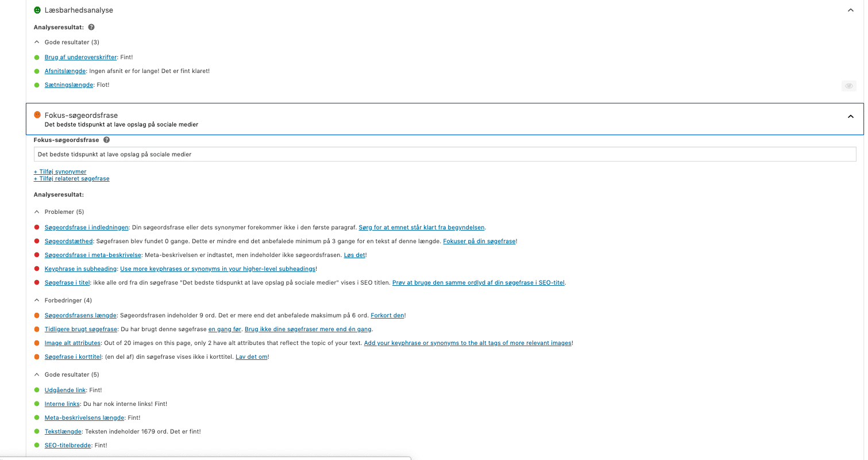Collapse the Gode resultater (5) list
The height and width of the screenshot is (460, 868).
pos(37,374)
